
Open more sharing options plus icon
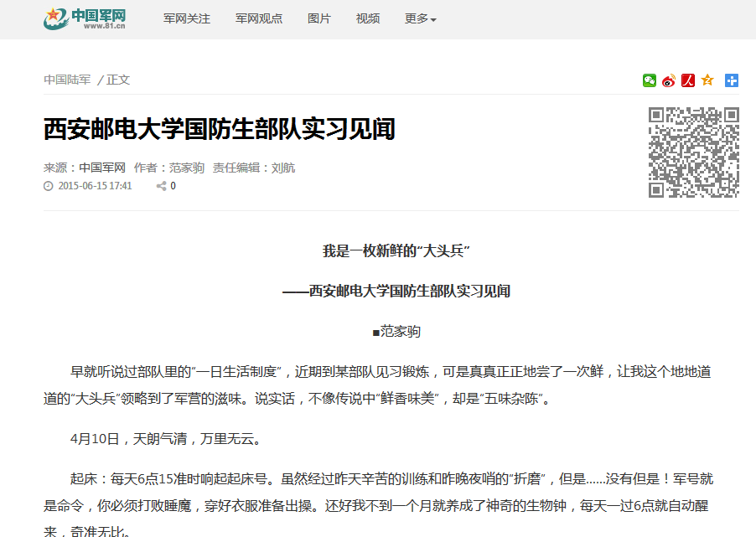(x=732, y=80)
